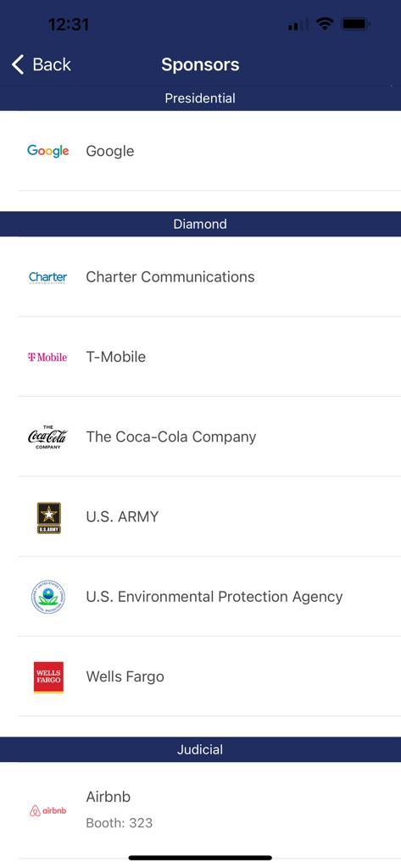
Task: Select the U.S. ARMY text row
Action: tap(200, 516)
